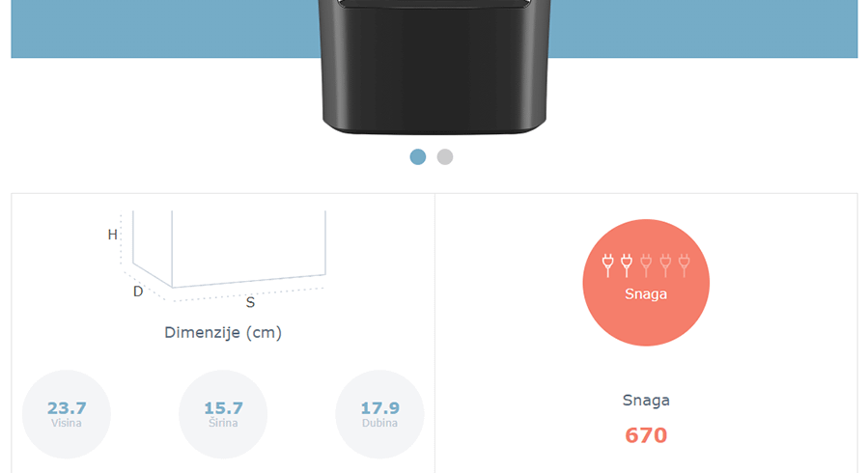Click the Snaga heading below the badge
Image resolution: width=868 pixels, height=473 pixels.
point(646,400)
